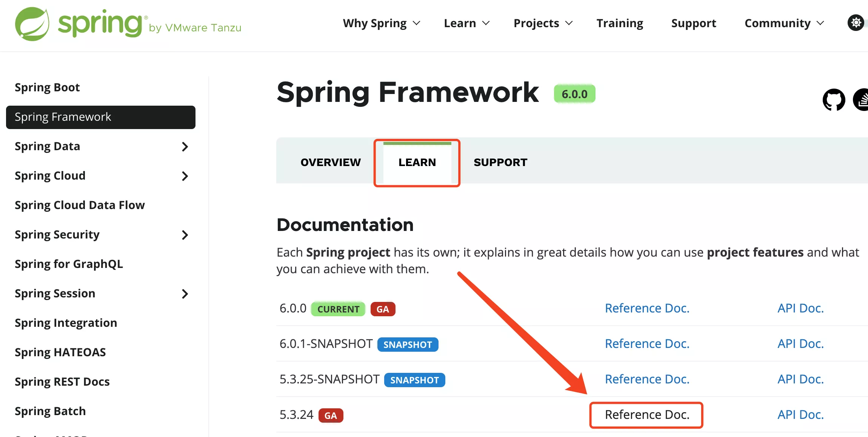Click the CURRENT badge on 6.0.0 row

pyautogui.click(x=338, y=309)
